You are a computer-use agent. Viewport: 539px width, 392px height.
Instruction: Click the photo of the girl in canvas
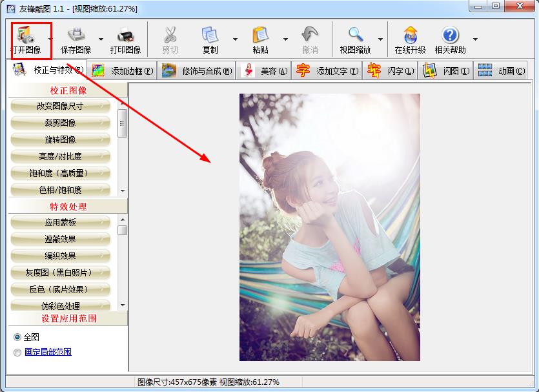point(329,227)
